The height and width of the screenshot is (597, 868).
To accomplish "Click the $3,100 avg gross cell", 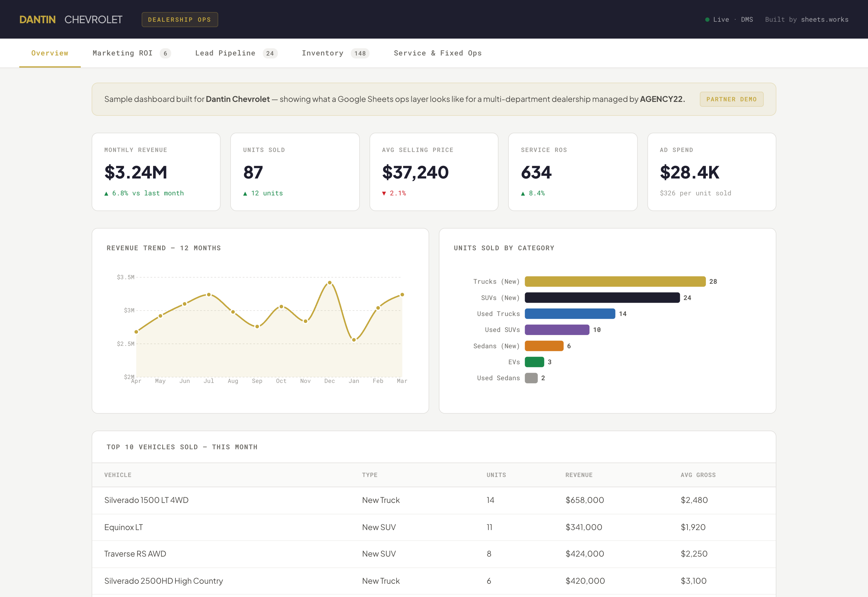I will click(693, 581).
